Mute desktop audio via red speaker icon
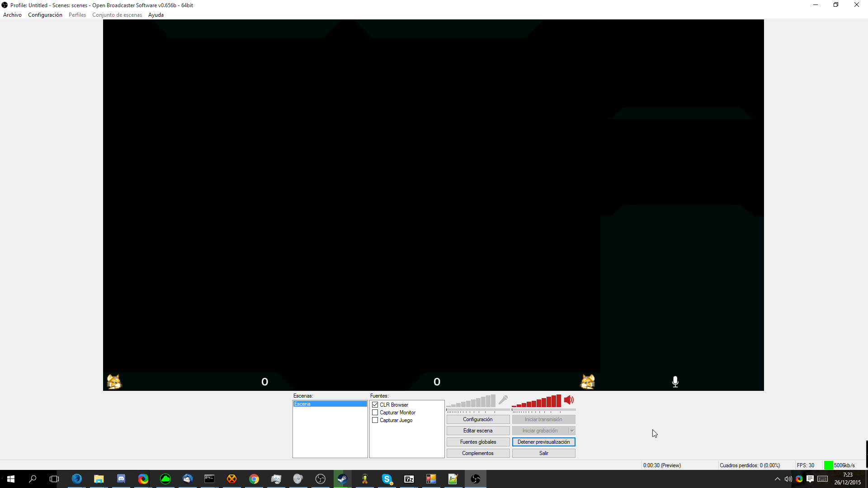Screen dimensions: 868x488 (x=569, y=400)
